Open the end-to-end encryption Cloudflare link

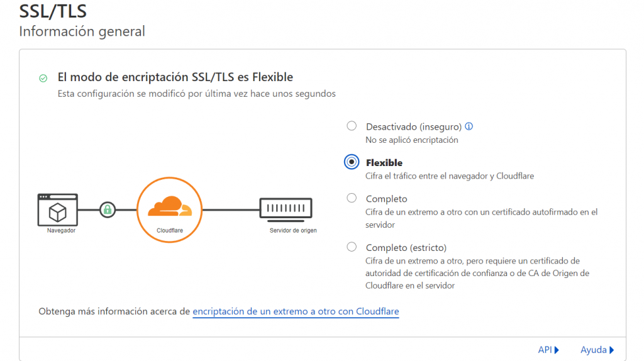[296, 311]
